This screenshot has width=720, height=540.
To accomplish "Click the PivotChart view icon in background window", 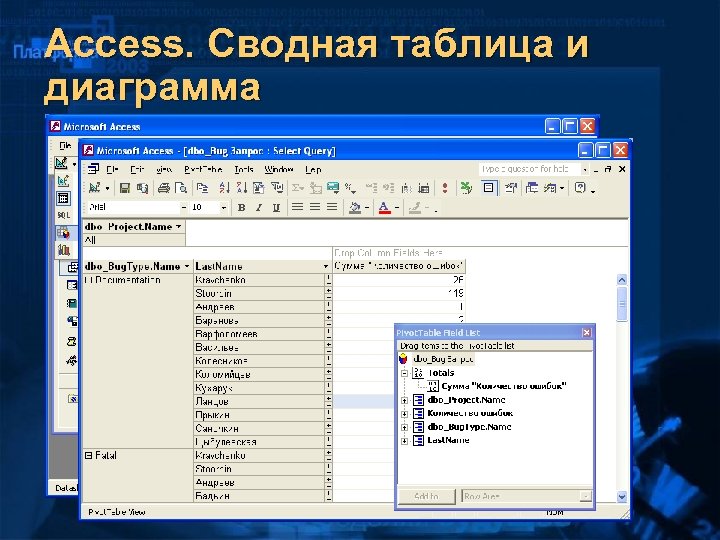I will point(63,250).
